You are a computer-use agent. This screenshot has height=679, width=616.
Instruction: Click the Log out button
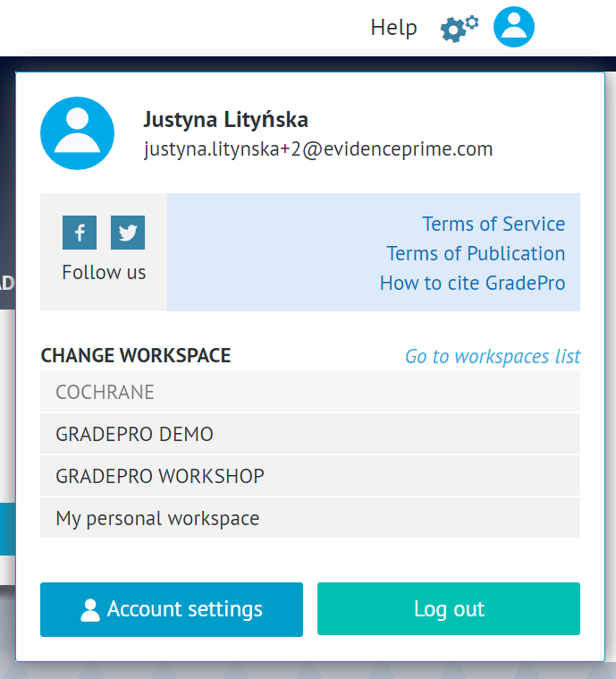coord(449,609)
